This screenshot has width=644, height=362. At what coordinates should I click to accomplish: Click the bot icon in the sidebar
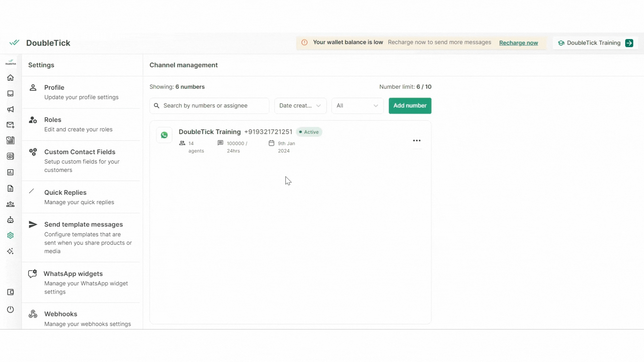tap(10, 220)
